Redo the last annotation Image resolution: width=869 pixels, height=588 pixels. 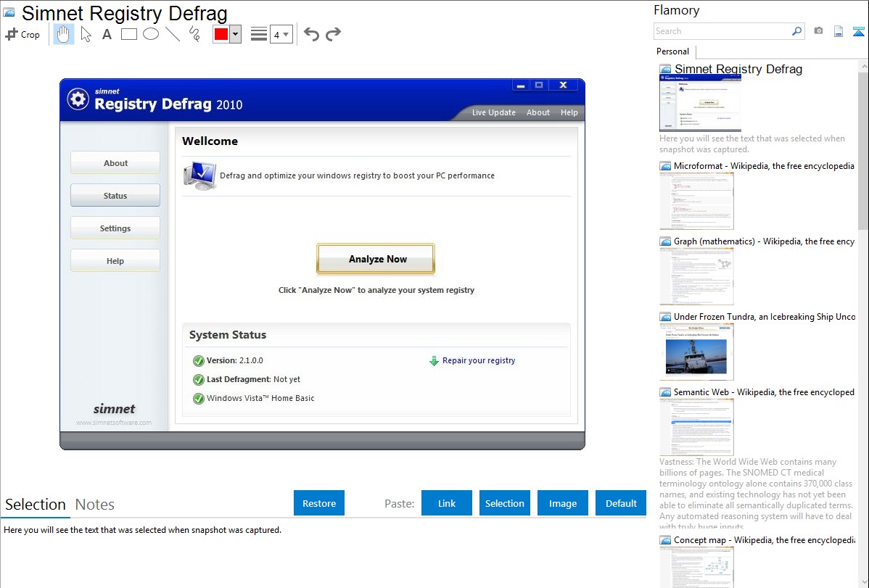pos(333,34)
